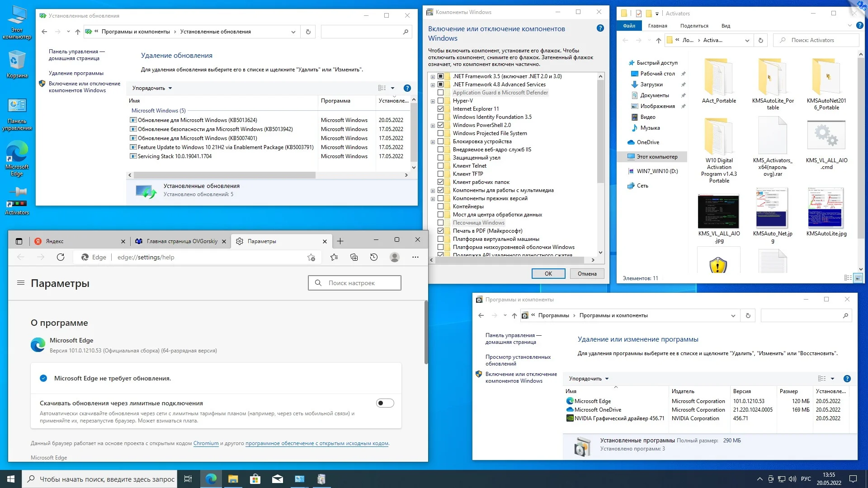Open Recycle Bin desktop icon
868x488 pixels.
click(17, 64)
